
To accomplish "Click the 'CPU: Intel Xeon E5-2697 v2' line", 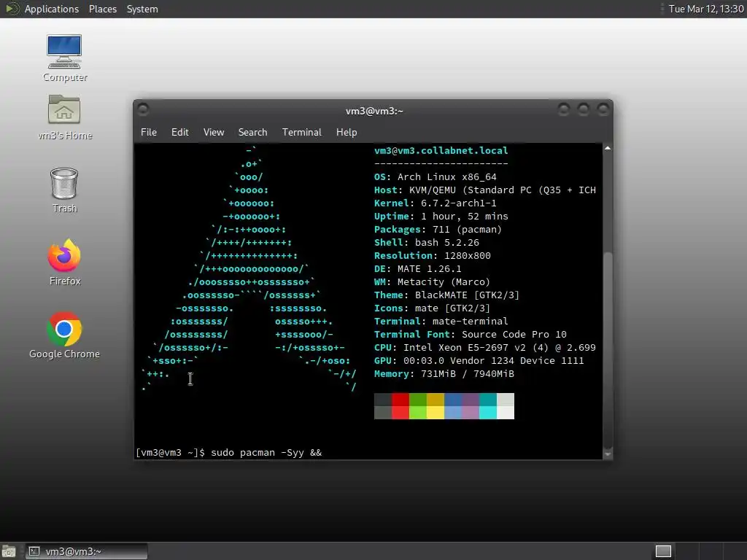I will click(485, 348).
